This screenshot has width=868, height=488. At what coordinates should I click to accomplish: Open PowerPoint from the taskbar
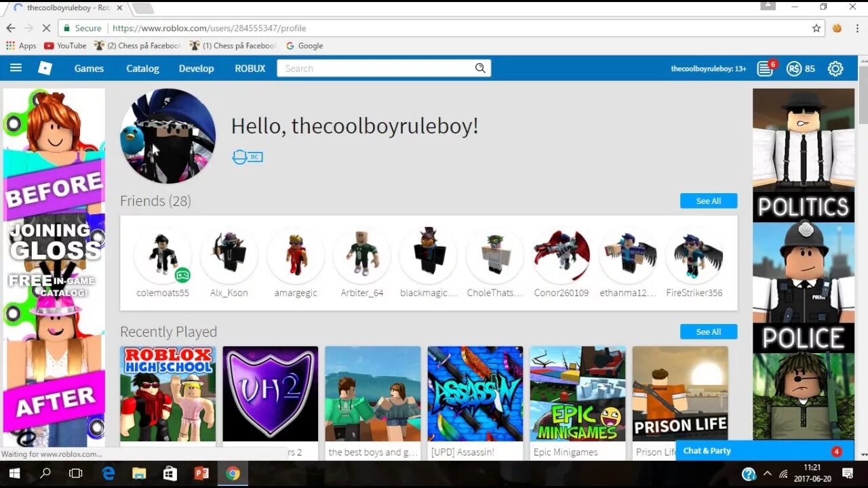coord(201,473)
